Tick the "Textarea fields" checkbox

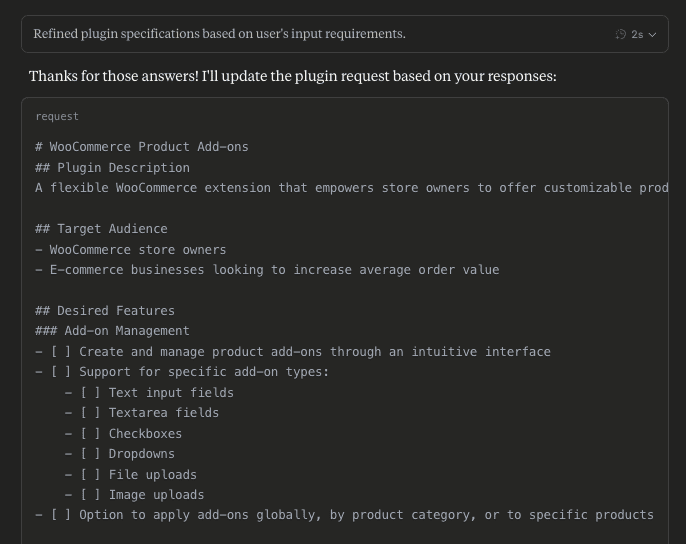pyautogui.click(x=90, y=413)
